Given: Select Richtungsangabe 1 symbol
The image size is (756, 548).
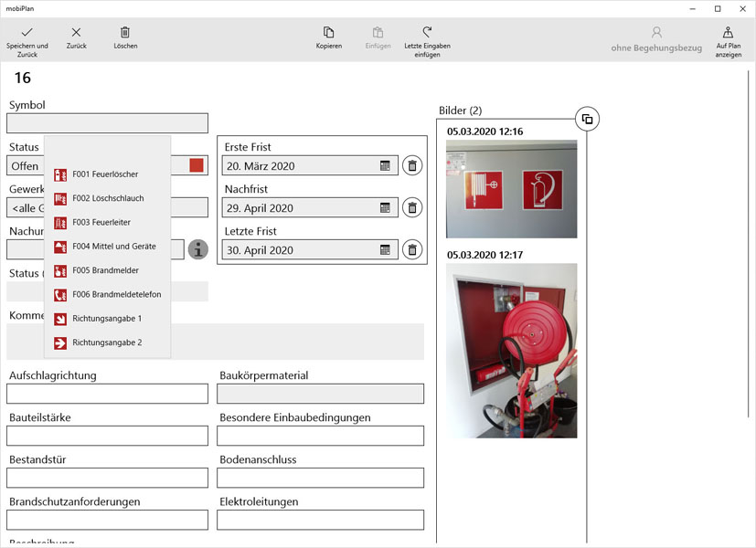Looking at the screenshot, I should click(107, 319).
